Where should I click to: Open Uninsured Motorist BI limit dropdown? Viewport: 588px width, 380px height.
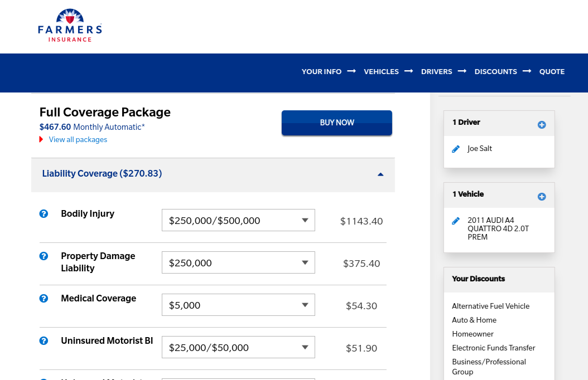tap(238, 347)
